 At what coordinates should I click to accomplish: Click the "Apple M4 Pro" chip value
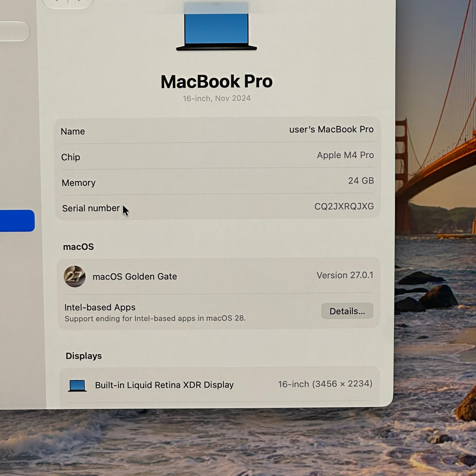click(345, 155)
